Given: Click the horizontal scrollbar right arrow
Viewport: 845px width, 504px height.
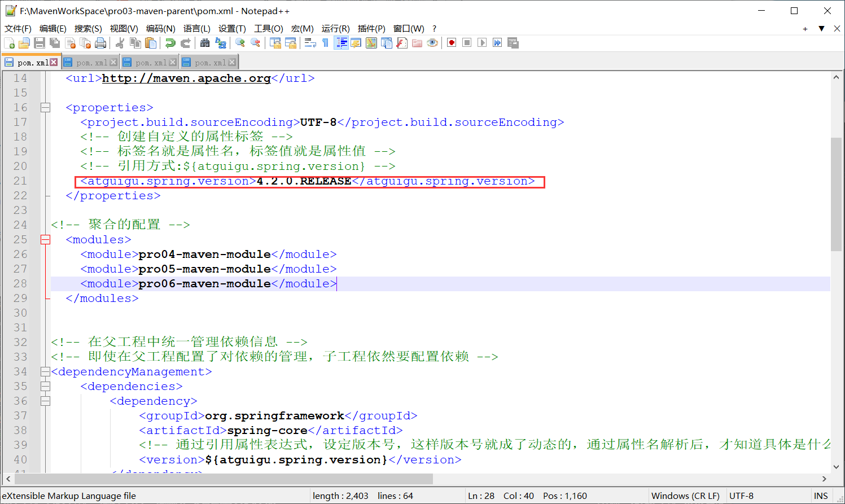Looking at the screenshot, I should tap(824, 479).
